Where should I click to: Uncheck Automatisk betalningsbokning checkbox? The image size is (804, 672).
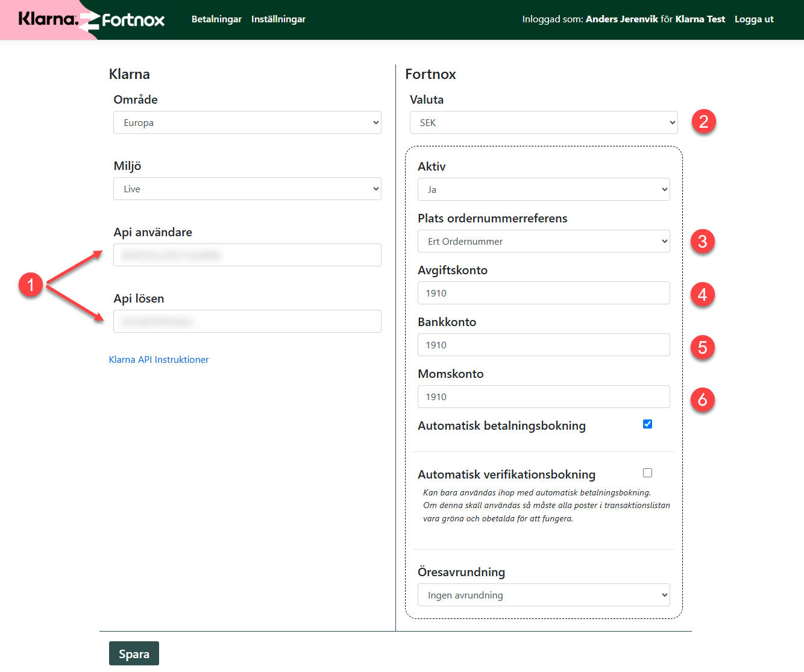[648, 424]
